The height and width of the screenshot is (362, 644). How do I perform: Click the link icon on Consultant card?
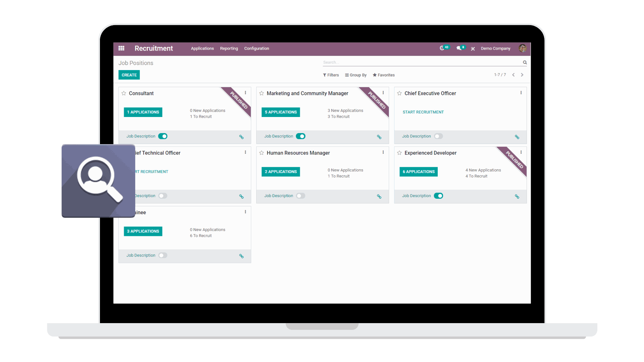(241, 136)
